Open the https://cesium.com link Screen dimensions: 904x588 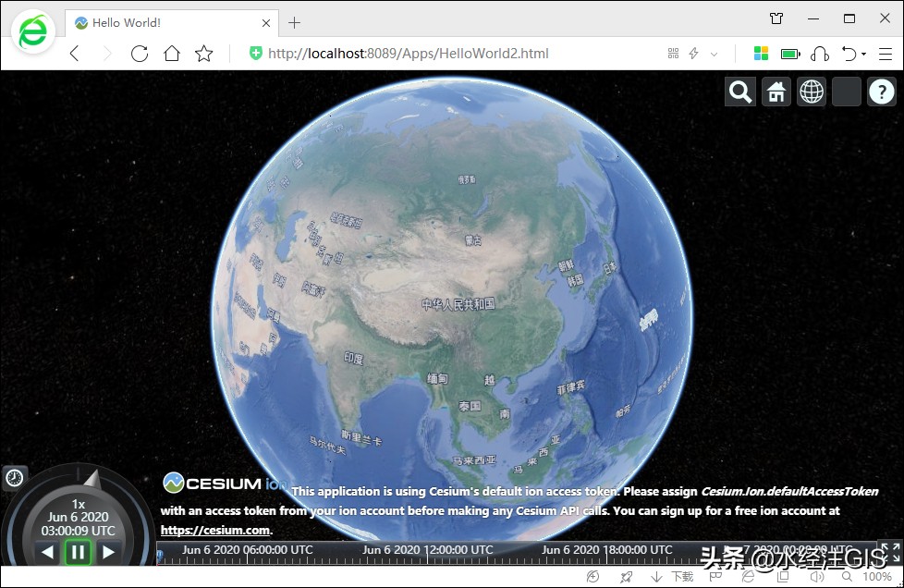click(215, 531)
